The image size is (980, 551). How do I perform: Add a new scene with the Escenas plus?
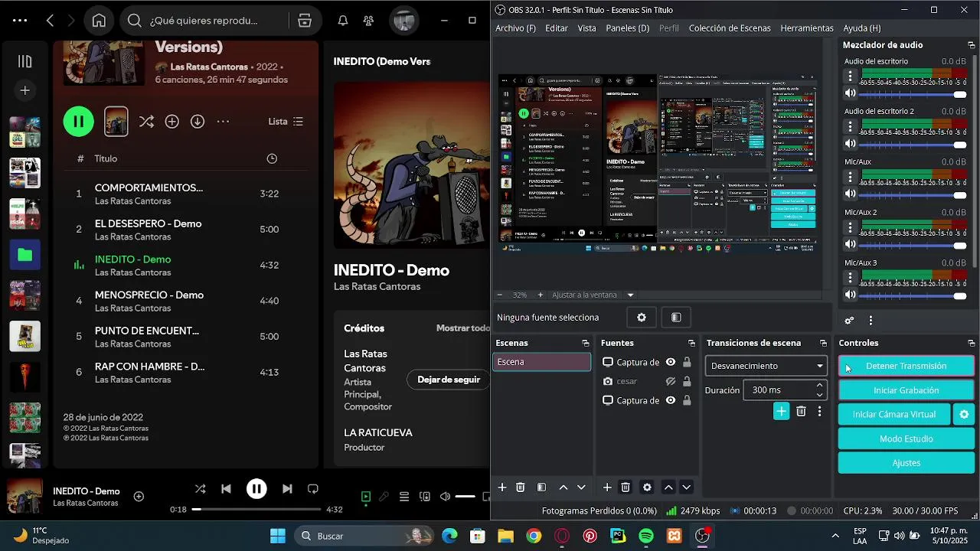tap(502, 487)
